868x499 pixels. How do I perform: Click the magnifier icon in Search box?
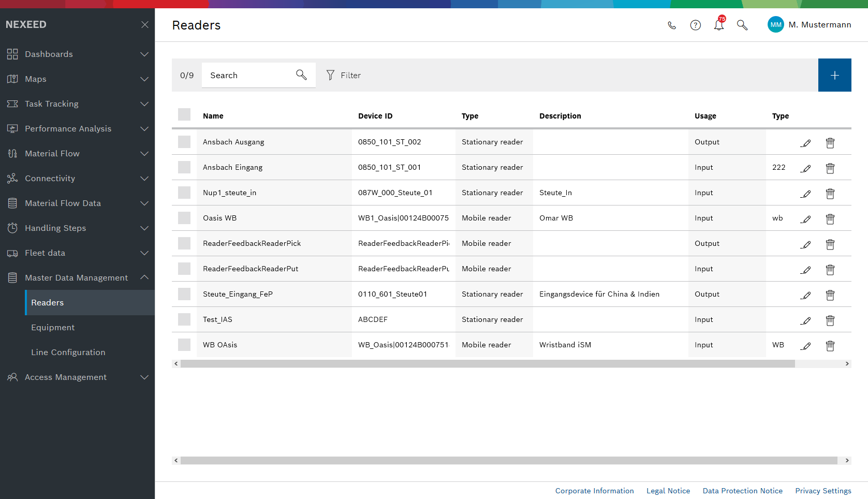pyautogui.click(x=301, y=75)
